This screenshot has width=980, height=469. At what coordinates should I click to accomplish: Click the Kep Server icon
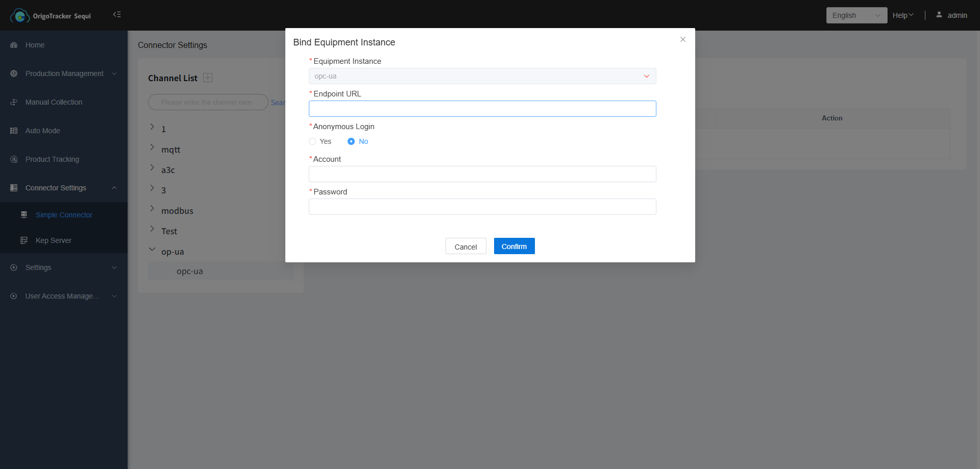pyautogui.click(x=24, y=240)
